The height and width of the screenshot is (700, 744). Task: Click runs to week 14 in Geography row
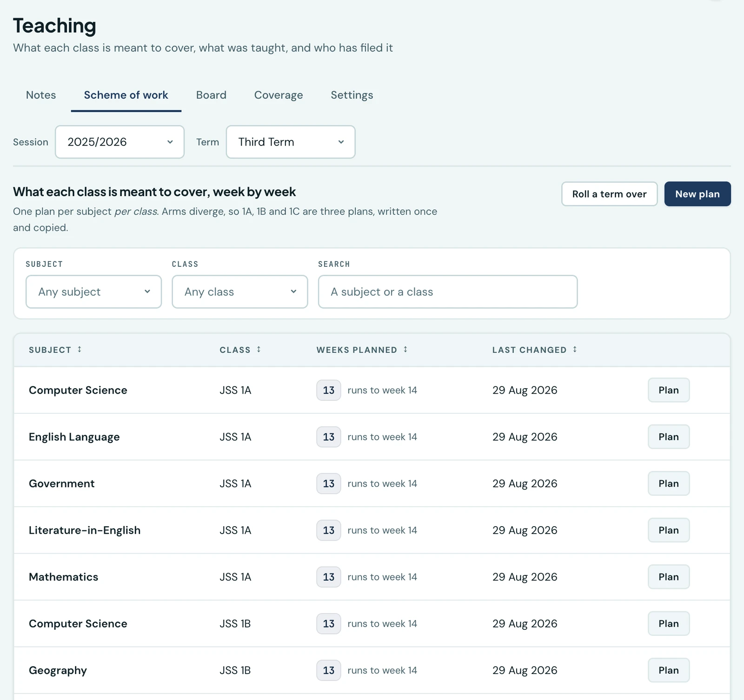[382, 670]
